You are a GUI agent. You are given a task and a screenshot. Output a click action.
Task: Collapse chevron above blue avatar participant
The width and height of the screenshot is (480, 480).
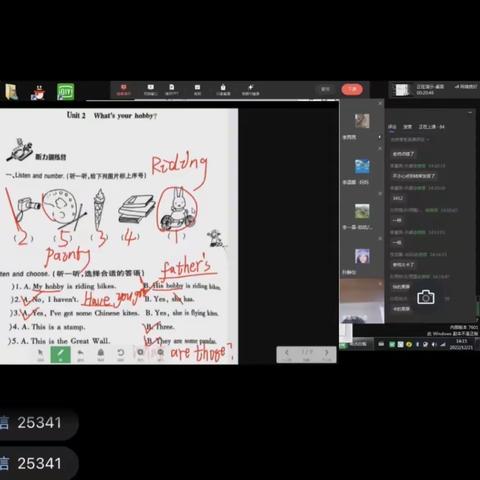380,149
